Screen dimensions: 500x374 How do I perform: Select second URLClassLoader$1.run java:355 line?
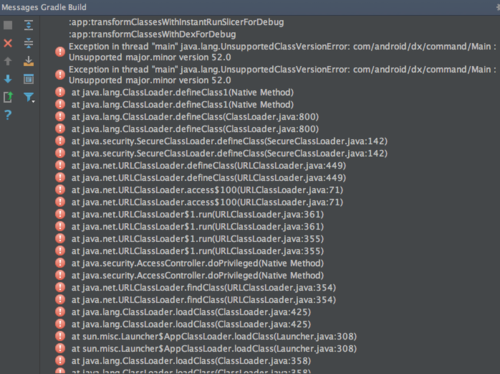tap(197, 251)
